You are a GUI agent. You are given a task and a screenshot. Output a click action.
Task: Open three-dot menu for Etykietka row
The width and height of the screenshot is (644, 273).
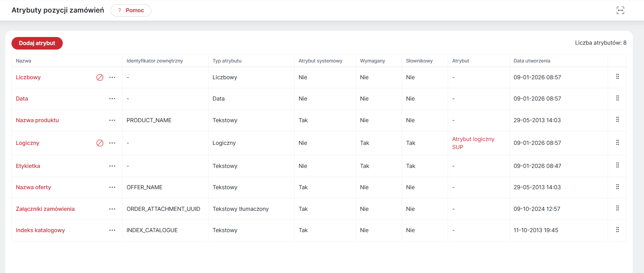point(112,166)
